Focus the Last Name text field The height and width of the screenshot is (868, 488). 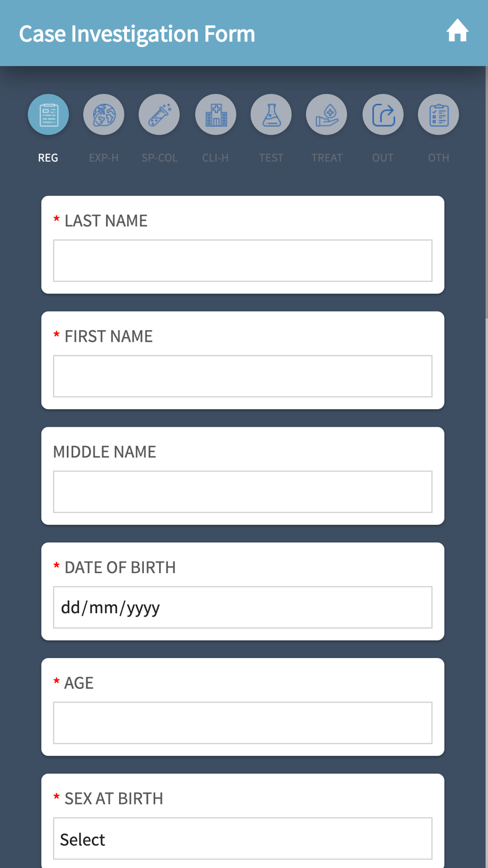[243, 261]
